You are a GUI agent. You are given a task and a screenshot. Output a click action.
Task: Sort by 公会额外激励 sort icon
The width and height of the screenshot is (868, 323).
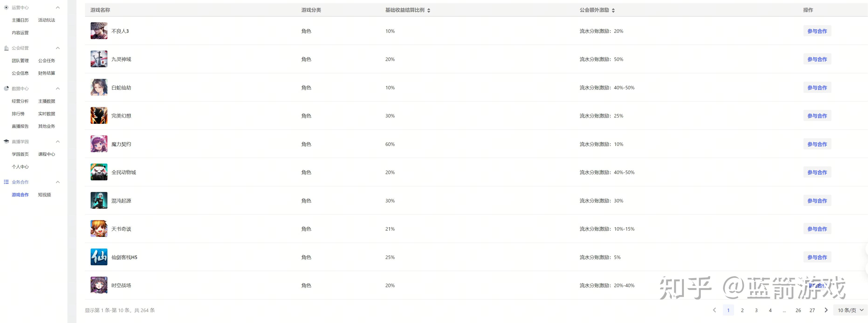click(613, 10)
